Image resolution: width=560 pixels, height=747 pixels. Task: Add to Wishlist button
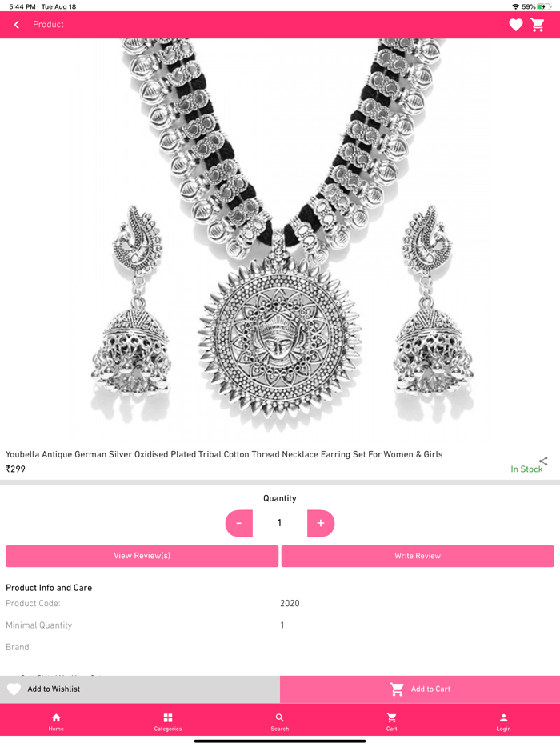click(x=140, y=689)
